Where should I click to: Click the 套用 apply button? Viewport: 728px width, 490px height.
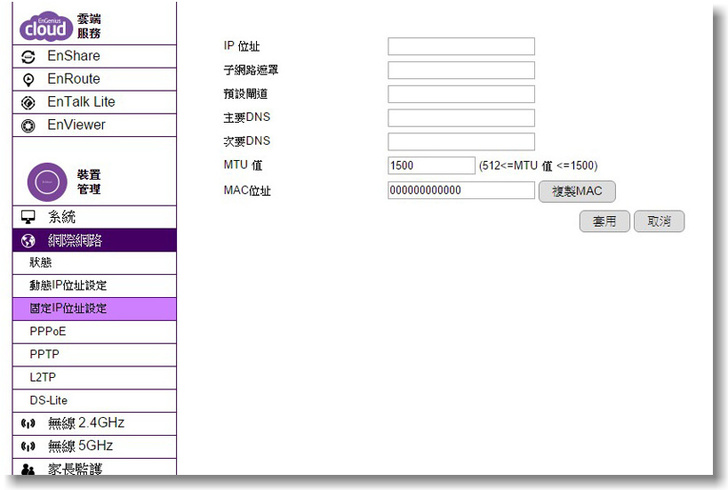[604, 222]
